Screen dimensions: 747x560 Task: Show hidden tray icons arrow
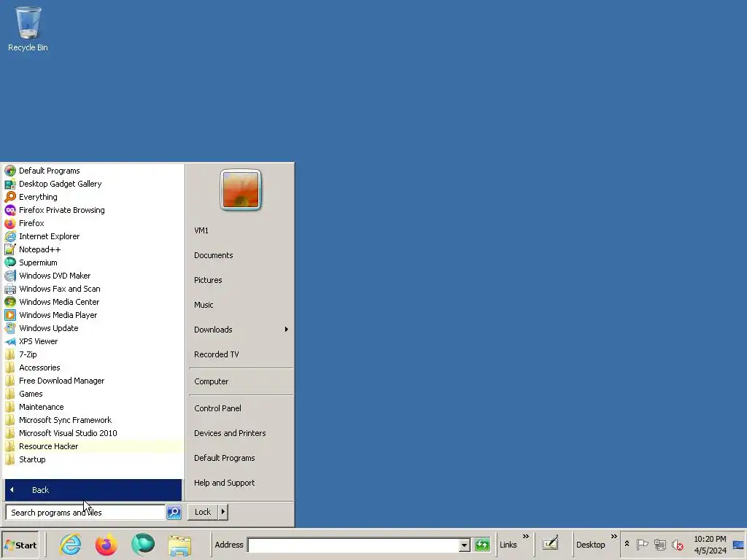pyautogui.click(x=627, y=544)
